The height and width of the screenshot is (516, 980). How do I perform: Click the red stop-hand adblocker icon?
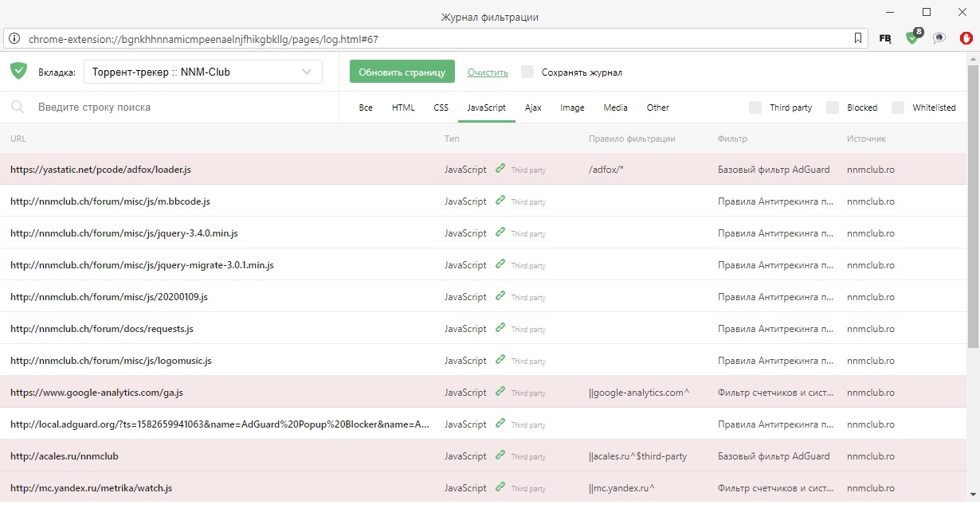pos(966,37)
